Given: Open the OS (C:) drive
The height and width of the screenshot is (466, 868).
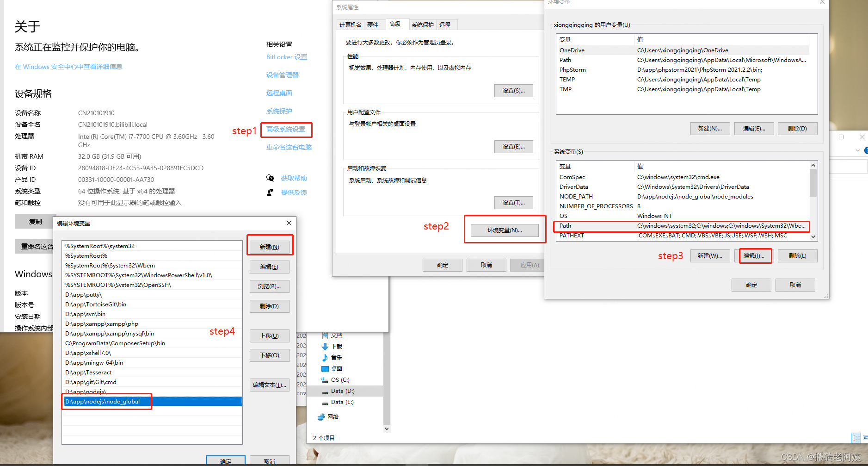Looking at the screenshot, I should coord(340,379).
